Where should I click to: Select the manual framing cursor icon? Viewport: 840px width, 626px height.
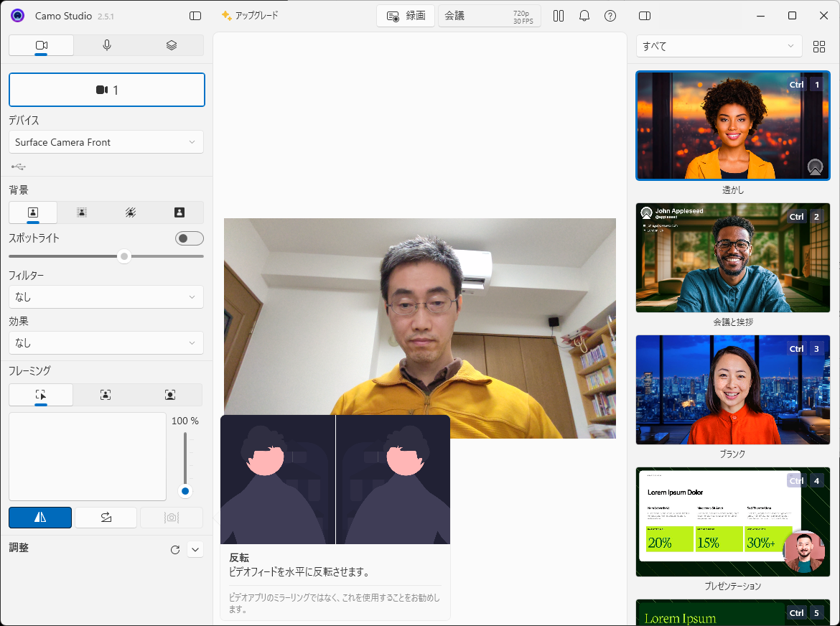[x=41, y=396]
